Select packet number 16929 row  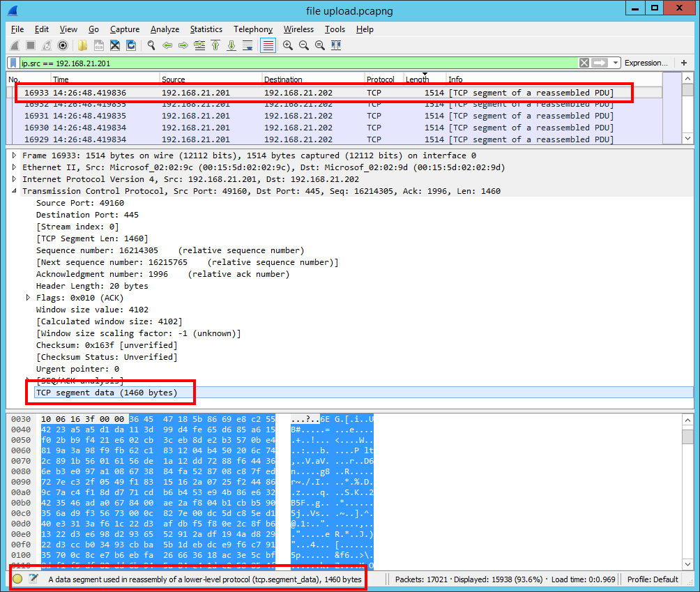pos(334,139)
